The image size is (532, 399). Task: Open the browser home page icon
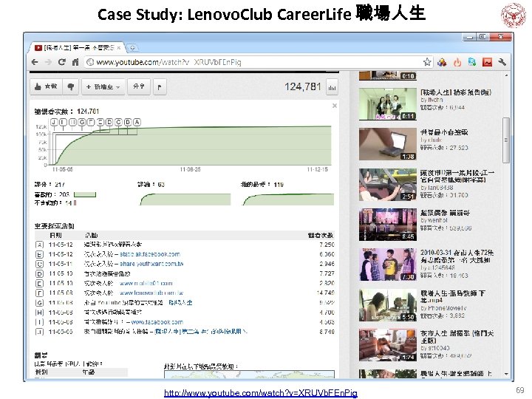click(75, 62)
